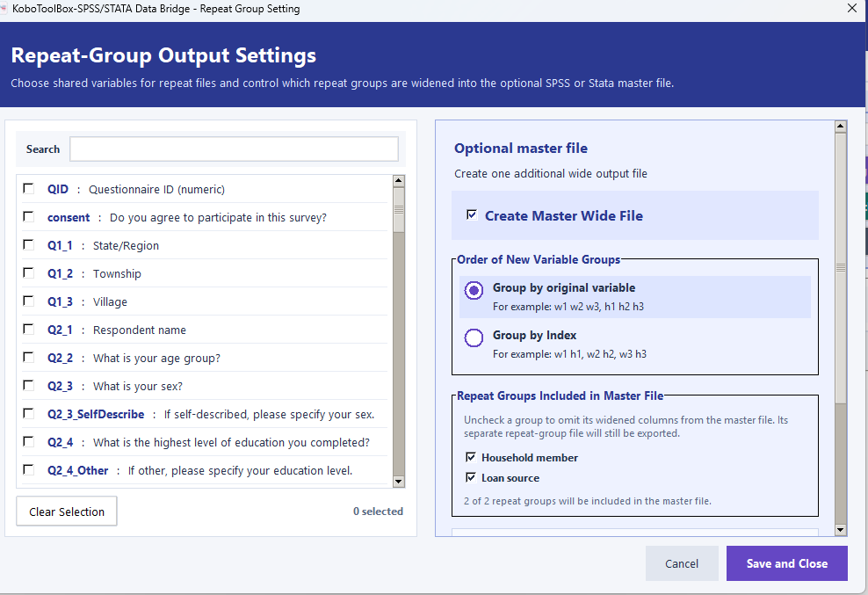Close the Repeat Group Setting window
The height and width of the screenshot is (595, 868).
coord(852,8)
